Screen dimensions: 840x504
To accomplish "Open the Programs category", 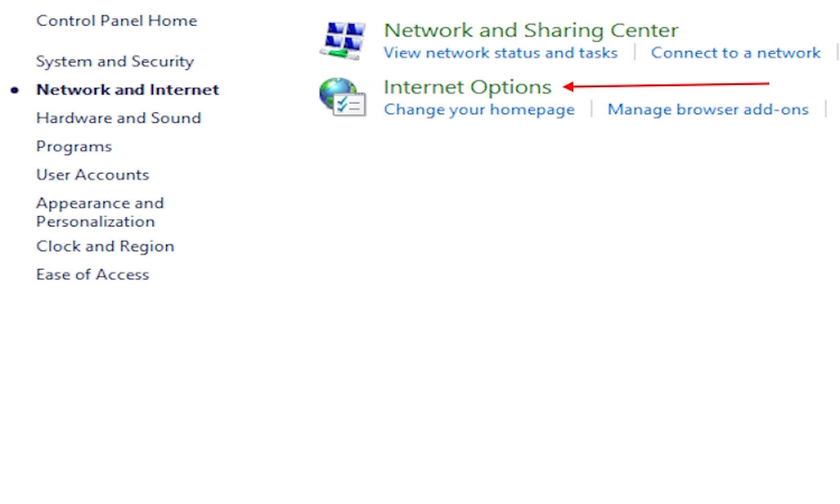I will click(74, 146).
